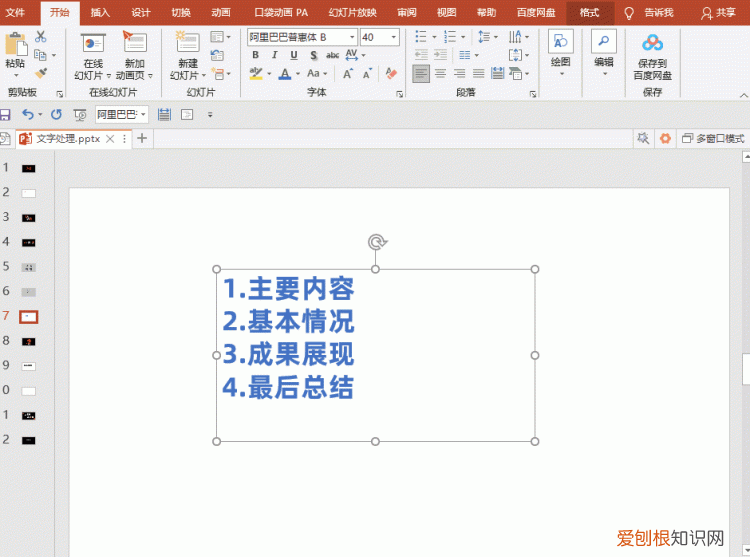Click the Paste (粘贴) clipboard icon
The image size is (750, 557).
coord(15,44)
